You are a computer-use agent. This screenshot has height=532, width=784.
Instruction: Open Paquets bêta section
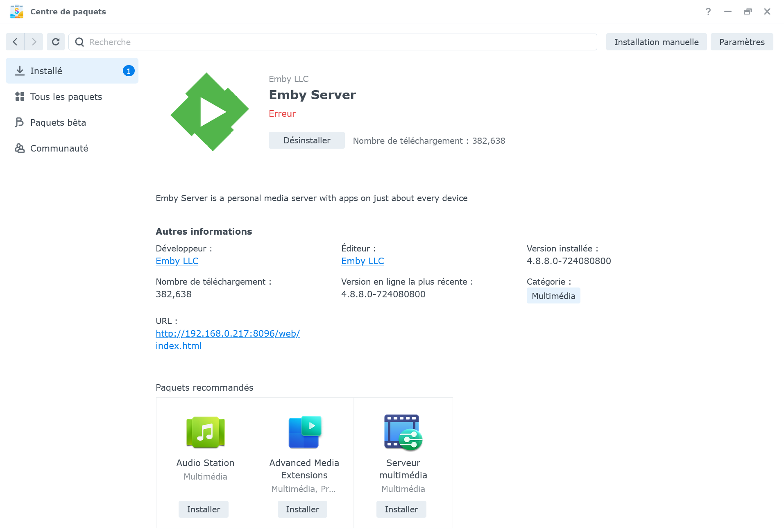coord(72,122)
